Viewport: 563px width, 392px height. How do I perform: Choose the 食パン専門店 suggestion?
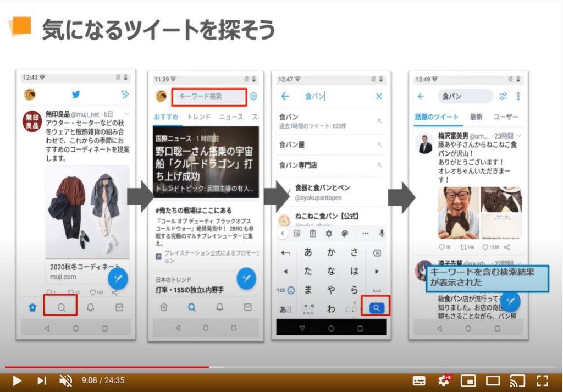[x=299, y=165]
